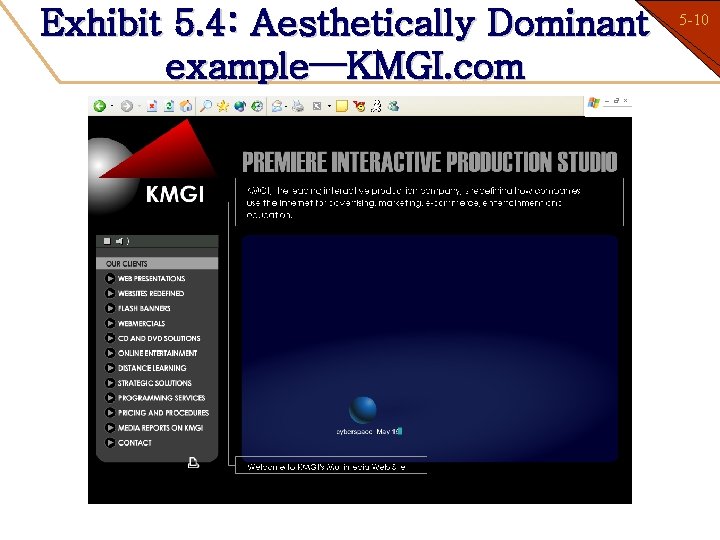The width and height of the screenshot is (720, 540).
Task: Click arrow bullet beside CONTACT
Action: 110,443
